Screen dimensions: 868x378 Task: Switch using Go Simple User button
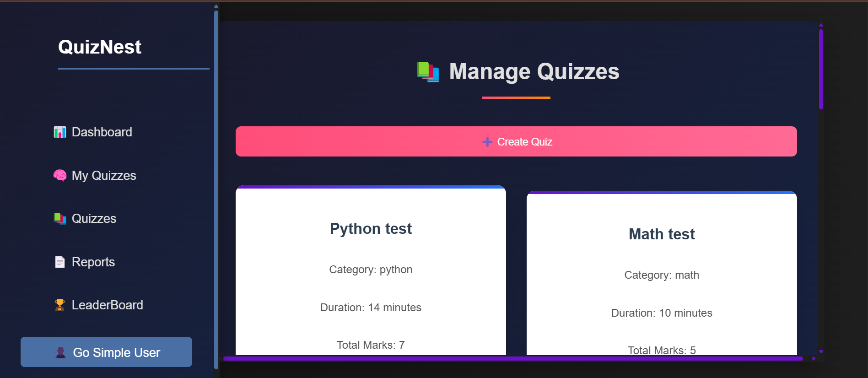pyautogui.click(x=106, y=352)
